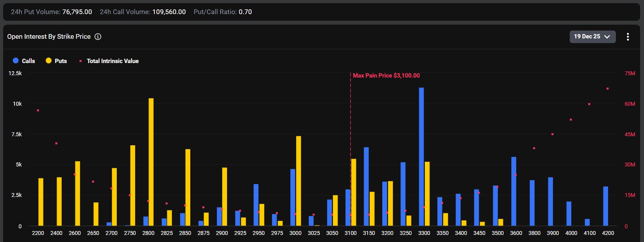
Task: Click the 24h Call Volume figure
Action: point(169,12)
